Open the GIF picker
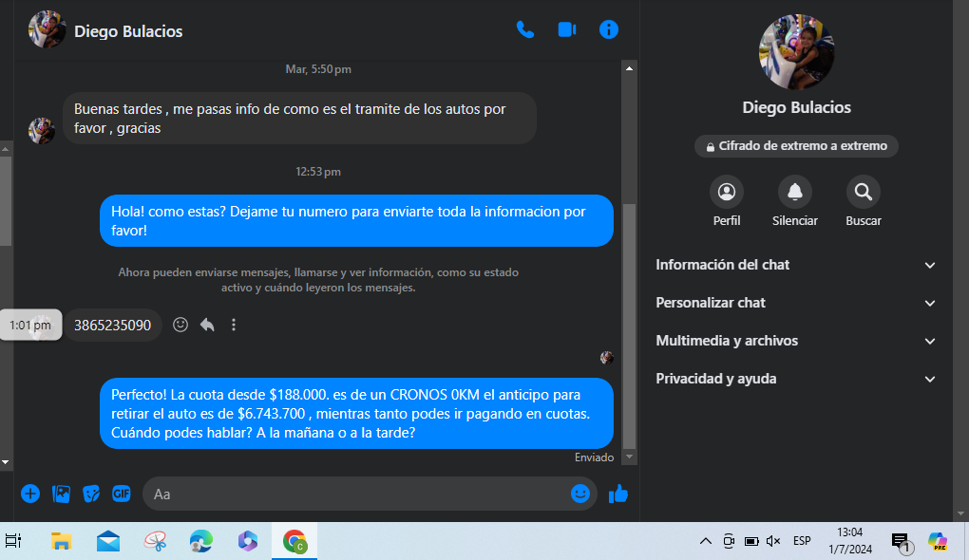Viewport: 969px width, 560px height. click(122, 494)
